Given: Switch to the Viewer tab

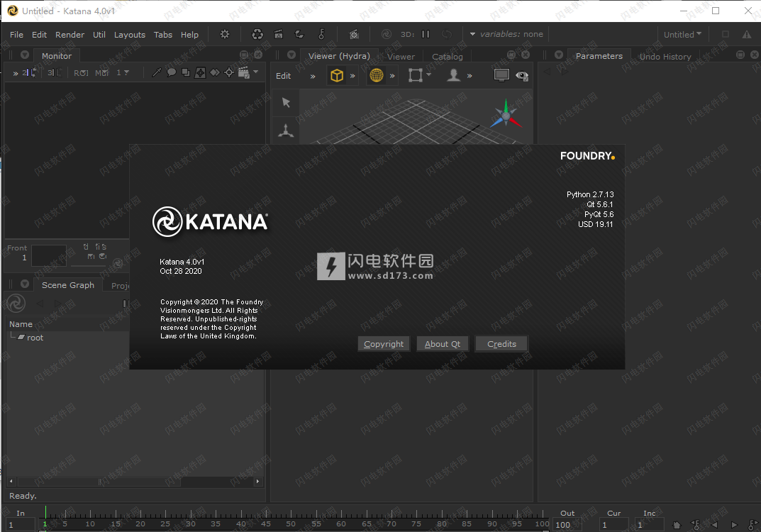Looking at the screenshot, I should (401, 56).
